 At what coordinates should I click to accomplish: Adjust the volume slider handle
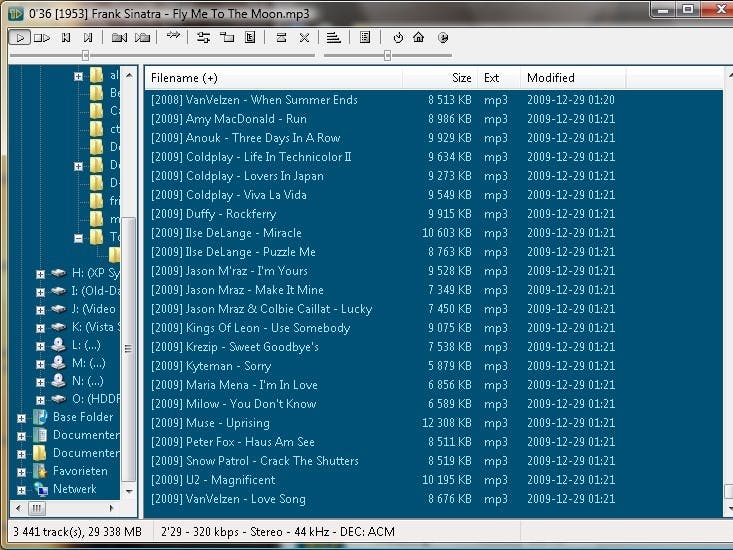[x=387, y=56]
